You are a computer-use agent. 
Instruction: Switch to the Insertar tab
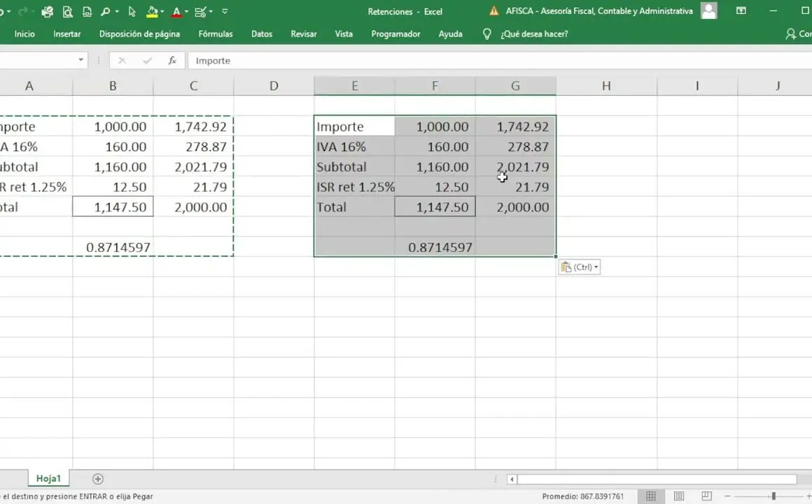click(66, 34)
